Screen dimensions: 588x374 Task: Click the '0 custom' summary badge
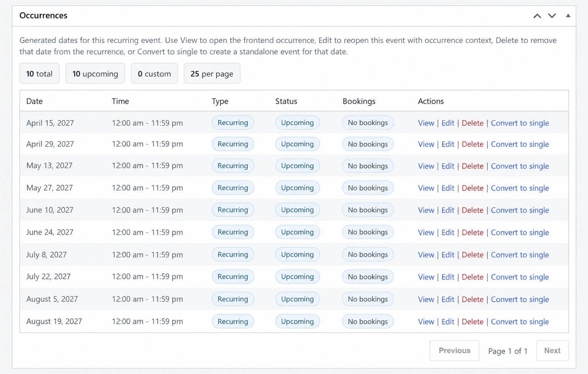pyautogui.click(x=154, y=74)
